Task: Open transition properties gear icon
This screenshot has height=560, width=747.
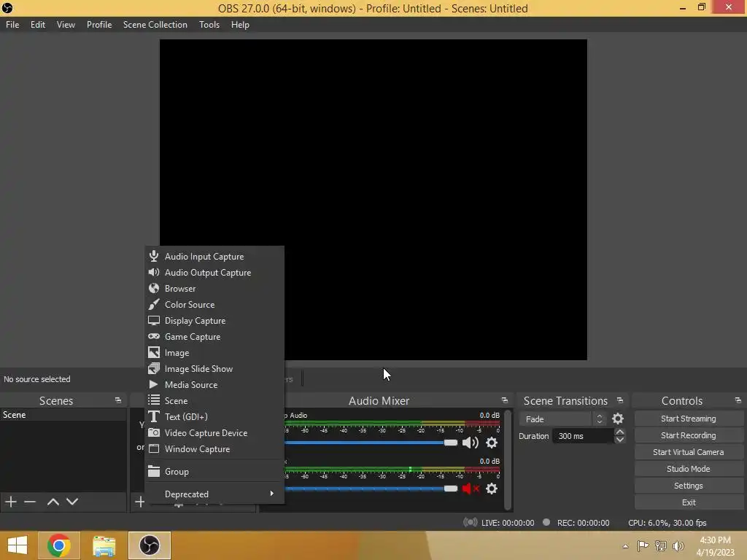Action: coord(618,419)
